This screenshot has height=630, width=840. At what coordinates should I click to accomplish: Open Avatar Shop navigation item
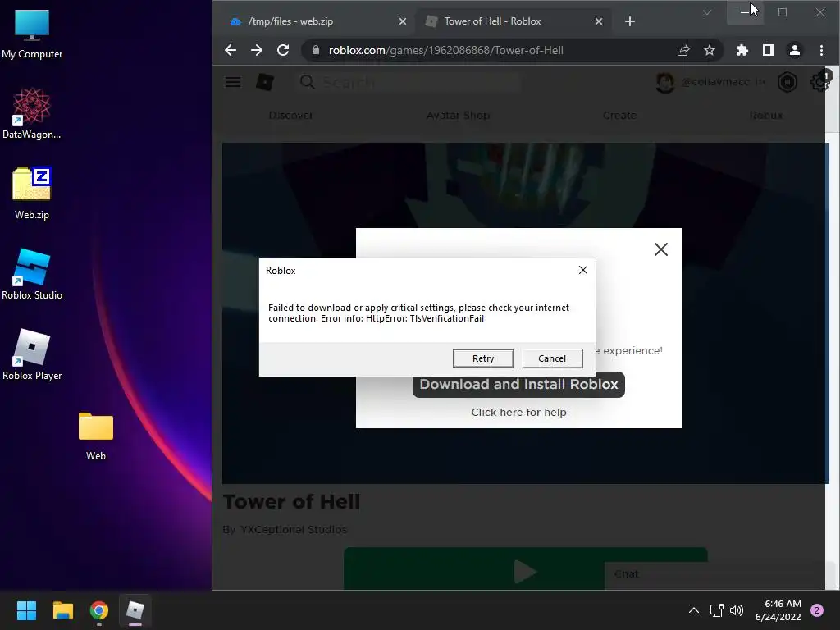coord(458,115)
